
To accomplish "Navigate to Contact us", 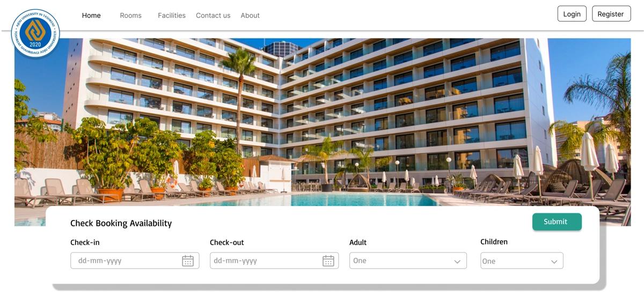I will coord(213,16).
